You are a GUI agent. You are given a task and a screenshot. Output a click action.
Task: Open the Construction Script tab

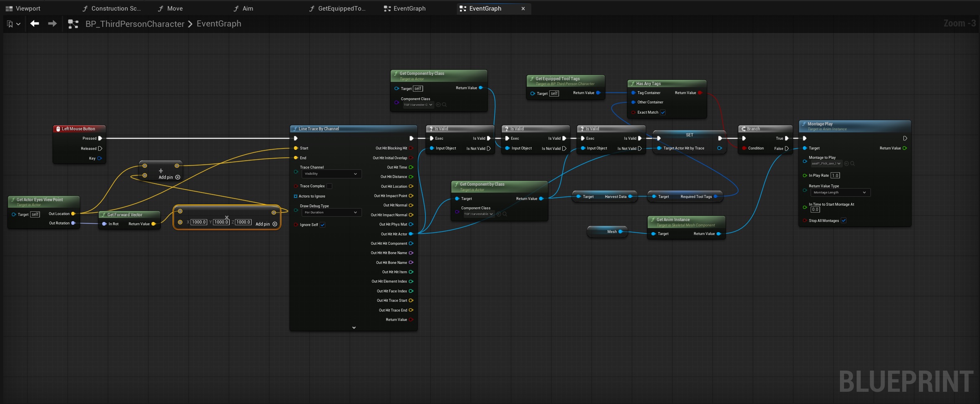tap(112, 9)
